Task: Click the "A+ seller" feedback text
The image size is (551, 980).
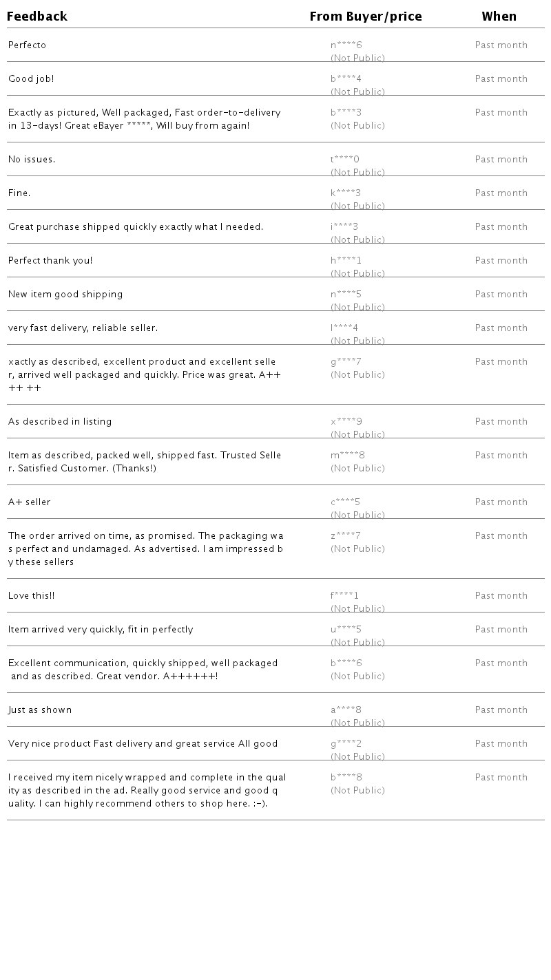Action: [30, 502]
